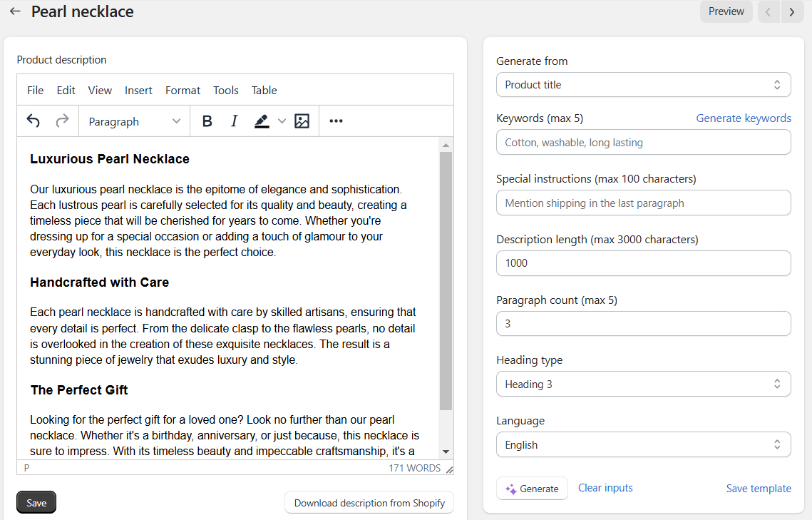Select the text highlight color tool
Image resolution: width=812 pixels, height=520 pixels.
coord(262,121)
